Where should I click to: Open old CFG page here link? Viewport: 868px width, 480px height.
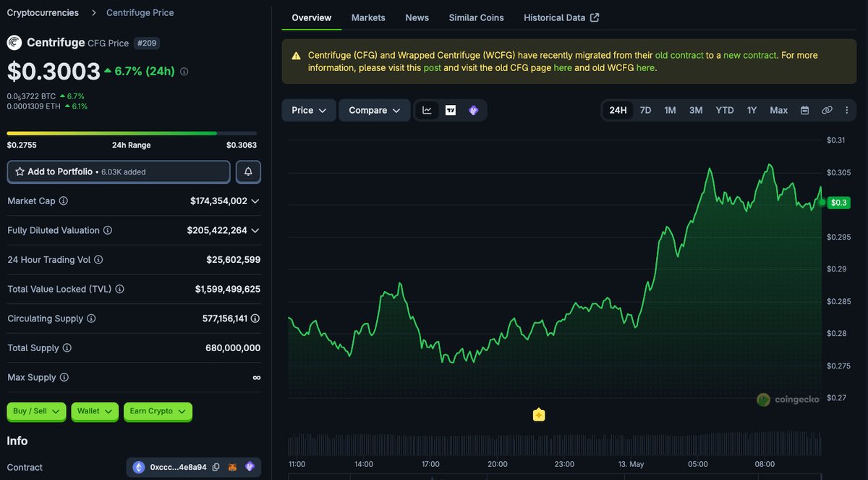pyautogui.click(x=563, y=68)
